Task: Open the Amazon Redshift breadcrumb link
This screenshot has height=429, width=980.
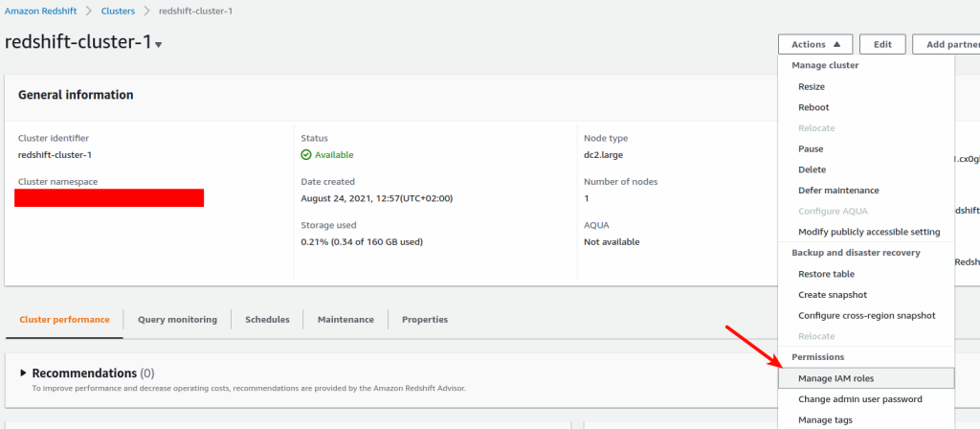Action: pos(40,11)
